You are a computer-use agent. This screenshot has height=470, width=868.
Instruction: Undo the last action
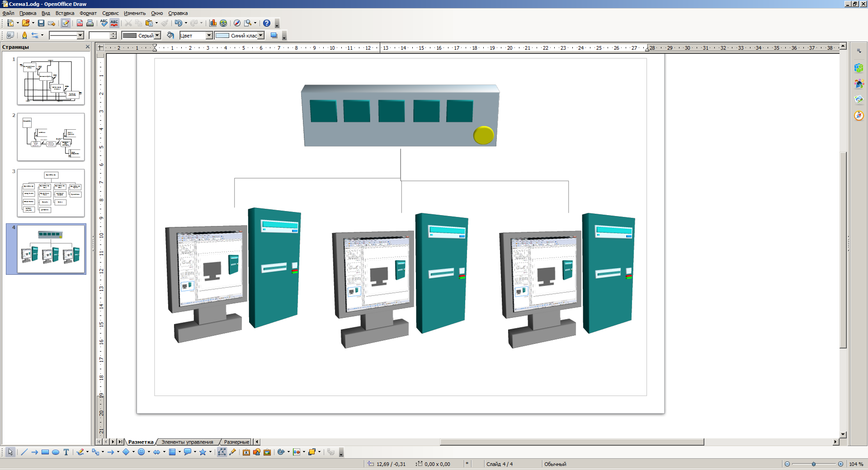179,23
